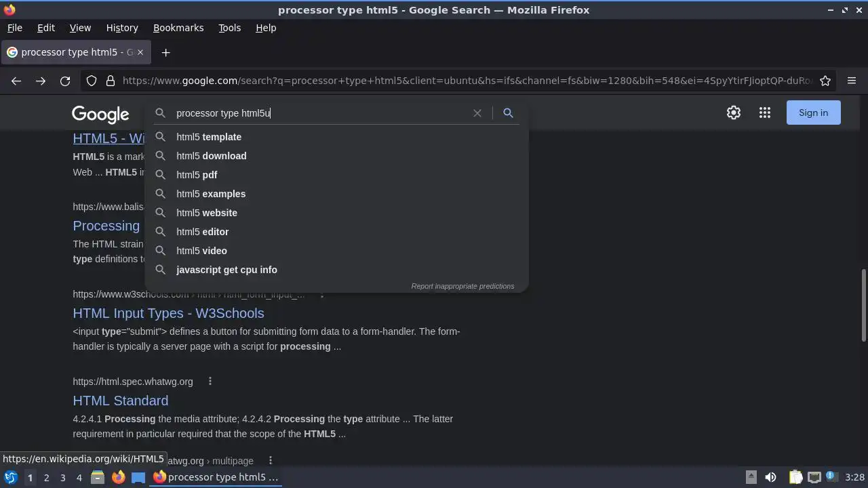
Task: Show desktop using blue taskbar icon
Action: tap(138, 477)
